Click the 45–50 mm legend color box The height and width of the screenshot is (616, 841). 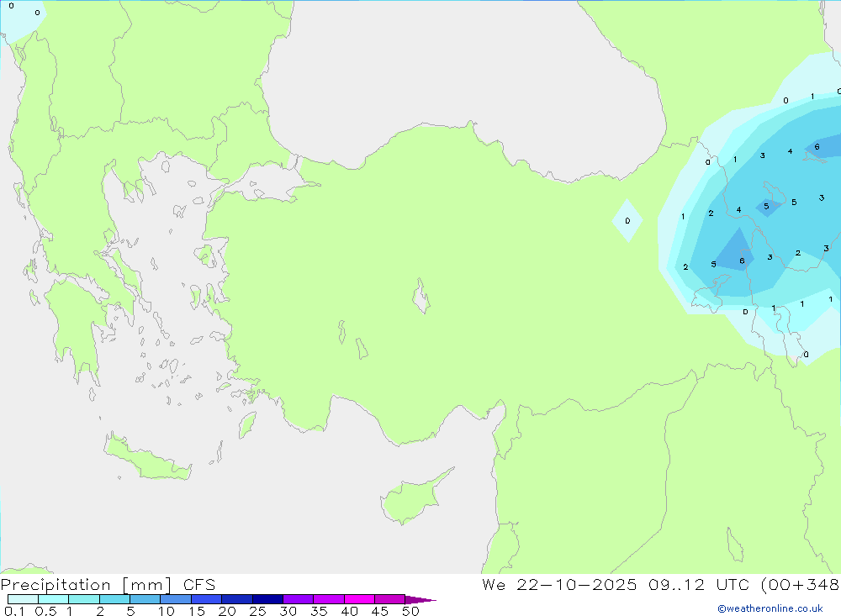coord(389,599)
